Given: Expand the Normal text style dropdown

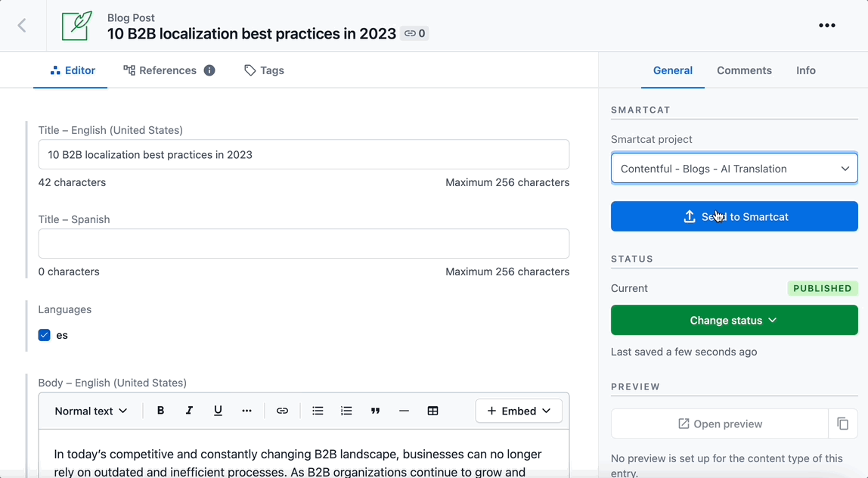Looking at the screenshot, I should click(x=91, y=411).
